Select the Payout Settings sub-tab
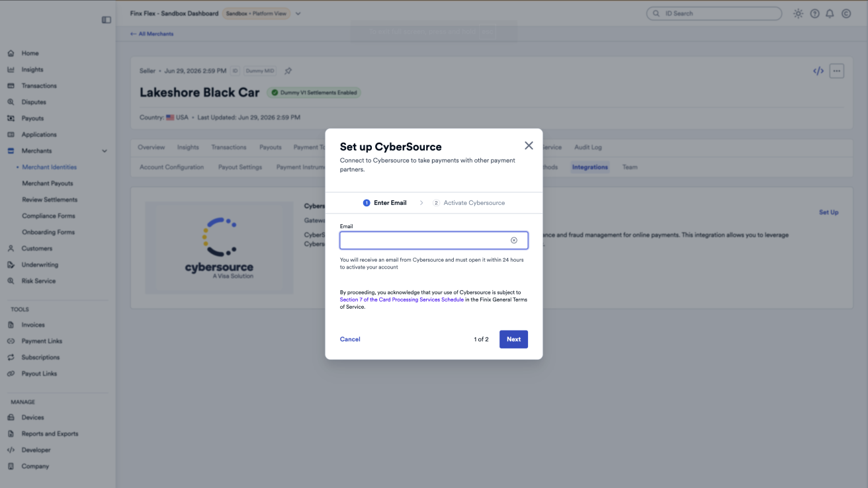The width and height of the screenshot is (868, 488). pos(240,167)
